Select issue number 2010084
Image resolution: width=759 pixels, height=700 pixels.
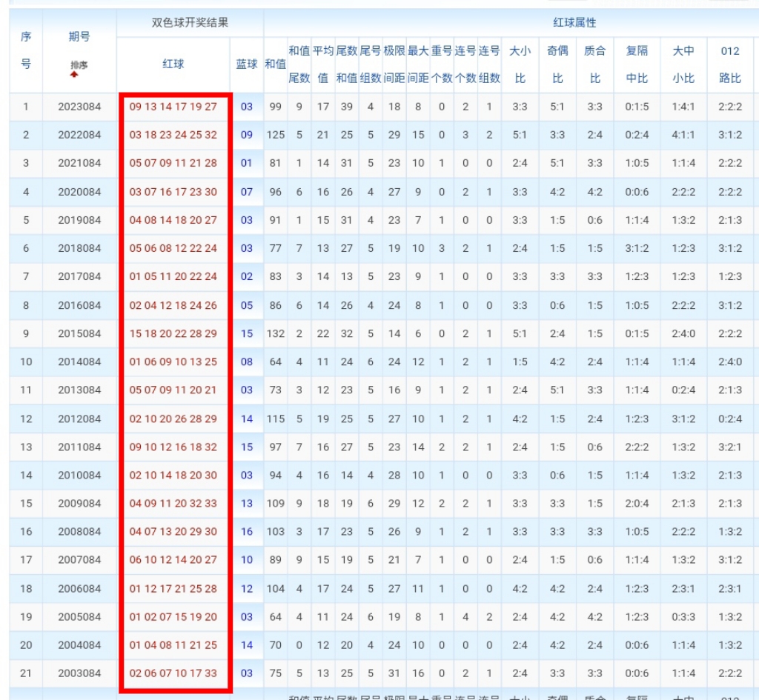(79, 475)
